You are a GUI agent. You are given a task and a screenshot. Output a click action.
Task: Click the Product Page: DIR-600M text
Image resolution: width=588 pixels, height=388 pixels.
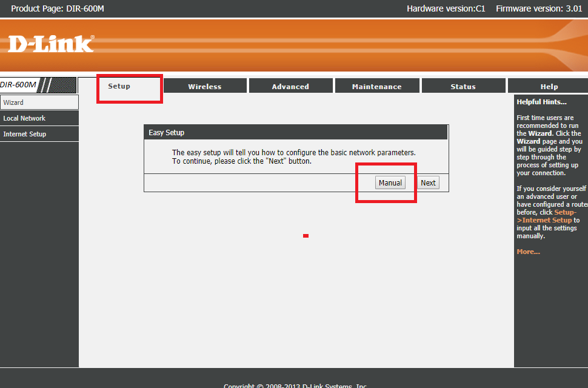[58, 8]
